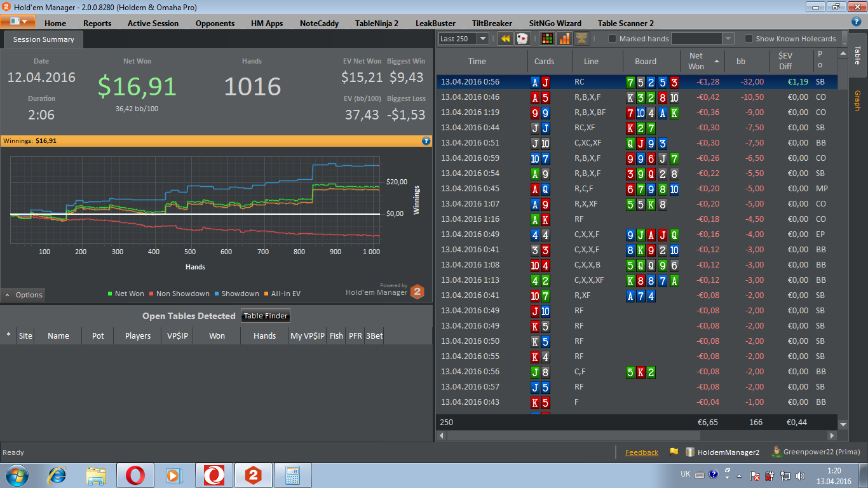868x488 pixels.
Task: Open the NoteCaddy menu
Action: [x=319, y=23]
